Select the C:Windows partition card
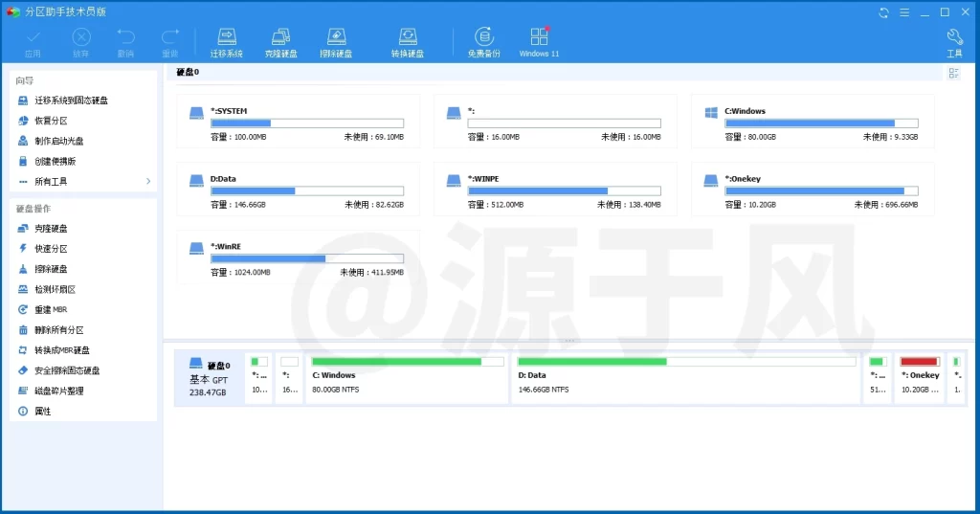Screen dimensions: 980x514 [813, 122]
